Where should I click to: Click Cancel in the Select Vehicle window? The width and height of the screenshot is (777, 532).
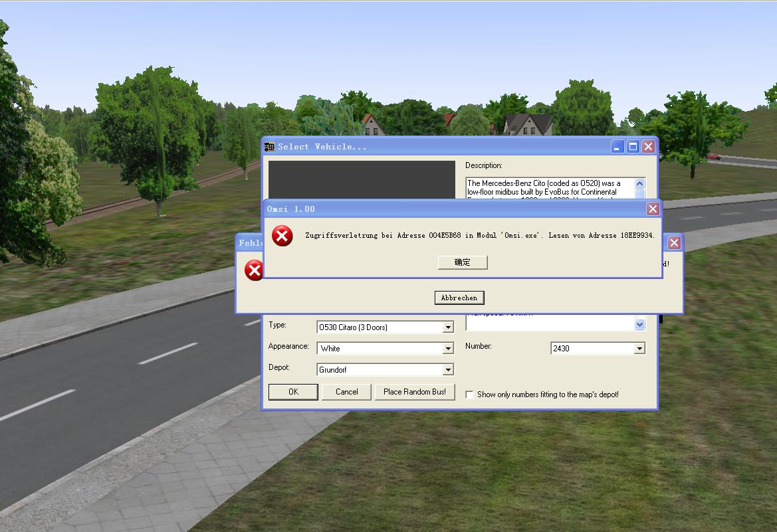pyautogui.click(x=346, y=392)
